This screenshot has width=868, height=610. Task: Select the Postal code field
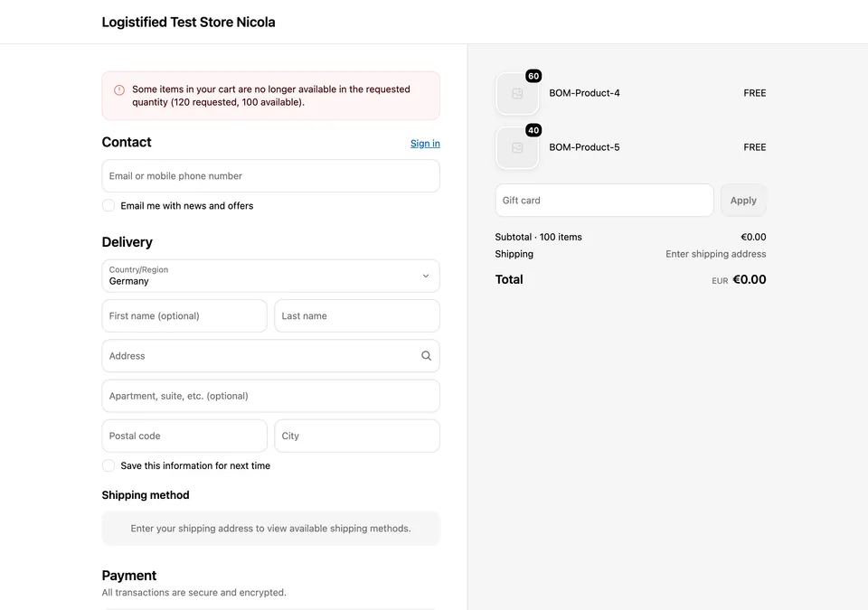184,436
